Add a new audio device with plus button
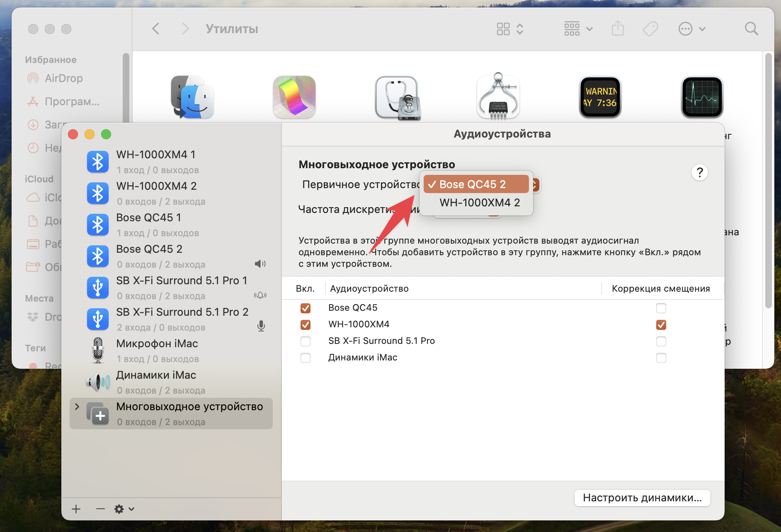 click(76, 509)
